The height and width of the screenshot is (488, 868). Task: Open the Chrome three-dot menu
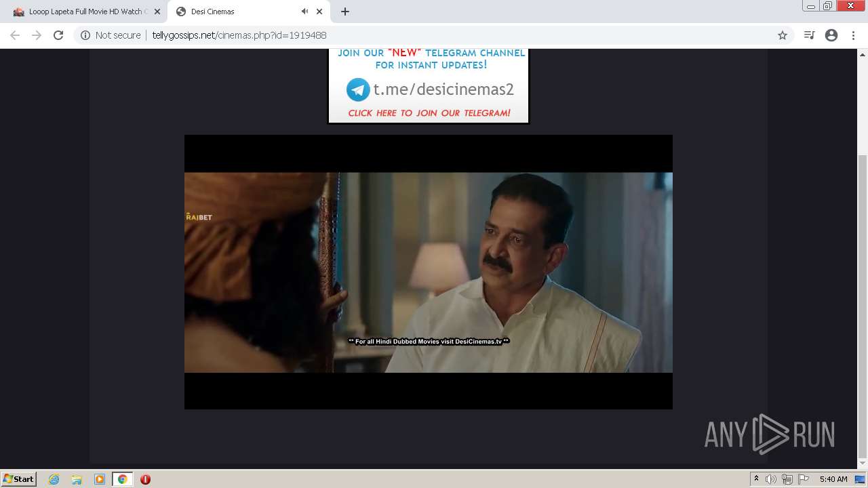pos(853,35)
